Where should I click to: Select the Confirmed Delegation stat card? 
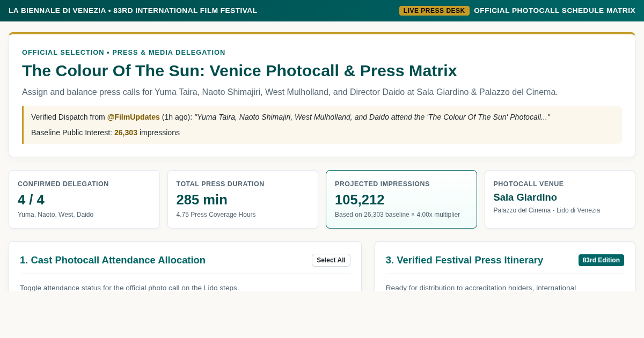(84, 200)
